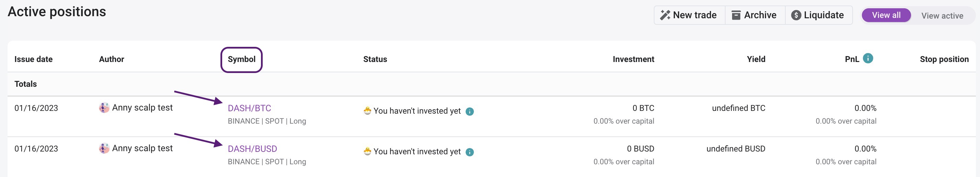
Task: Click the Archive box icon
Action: [736, 15]
